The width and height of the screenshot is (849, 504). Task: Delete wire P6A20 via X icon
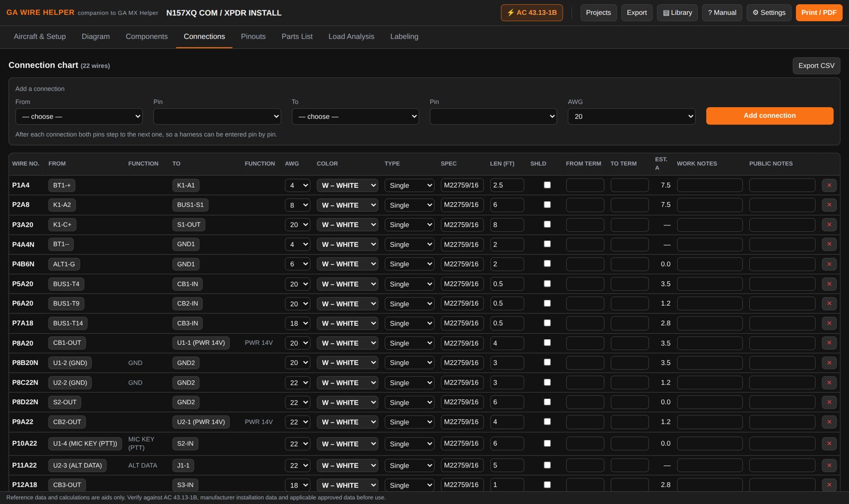[x=829, y=303]
